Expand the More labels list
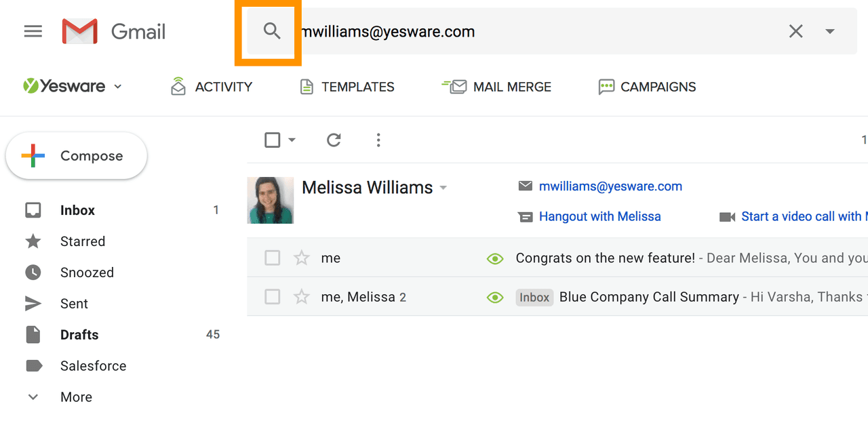This screenshot has width=868, height=425. point(33,397)
